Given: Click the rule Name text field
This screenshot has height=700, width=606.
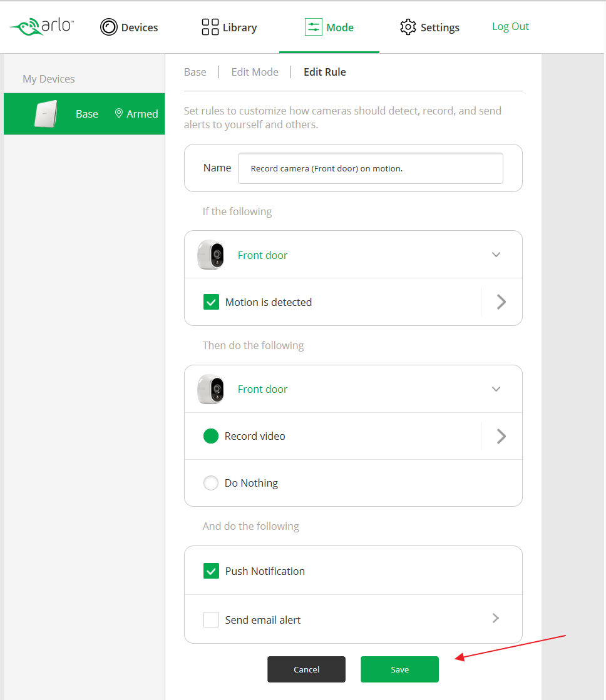Looking at the screenshot, I should coord(370,168).
